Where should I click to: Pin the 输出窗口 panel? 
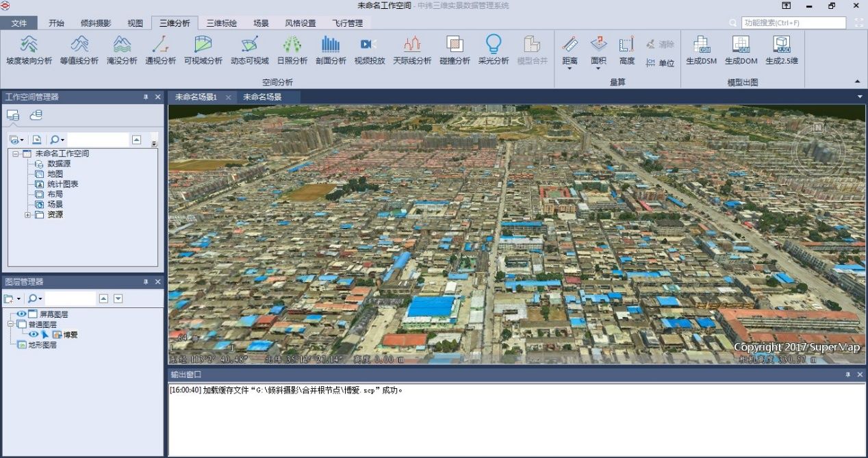tap(848, 374)
